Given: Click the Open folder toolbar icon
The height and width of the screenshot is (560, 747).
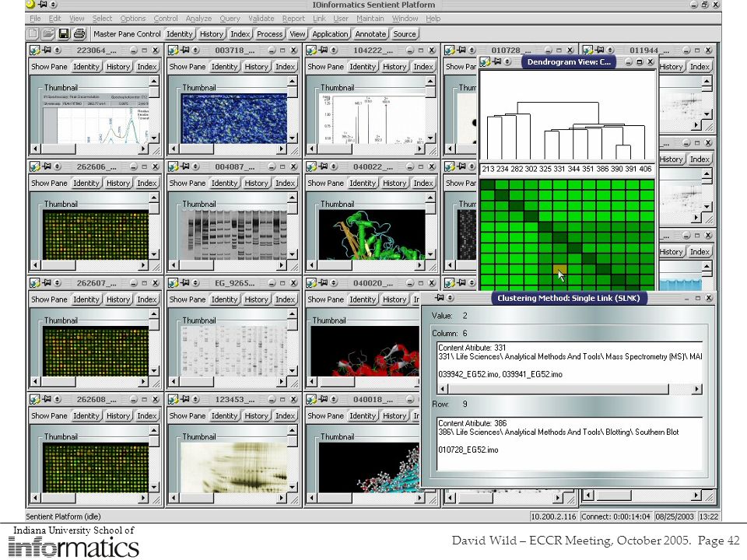Looking at the screenshot, I should pyautogui.click(x=48, y=33).
